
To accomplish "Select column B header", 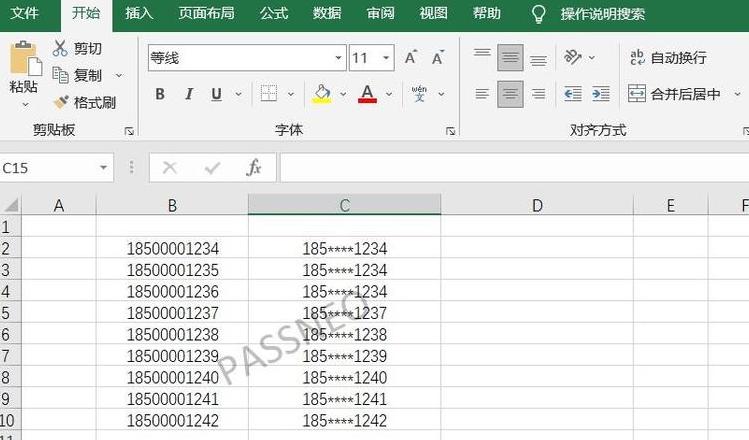I will click(172, 205).
